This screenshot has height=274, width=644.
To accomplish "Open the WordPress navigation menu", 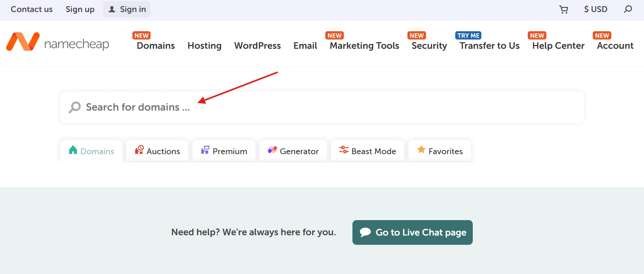I will (x=258, y=46).
